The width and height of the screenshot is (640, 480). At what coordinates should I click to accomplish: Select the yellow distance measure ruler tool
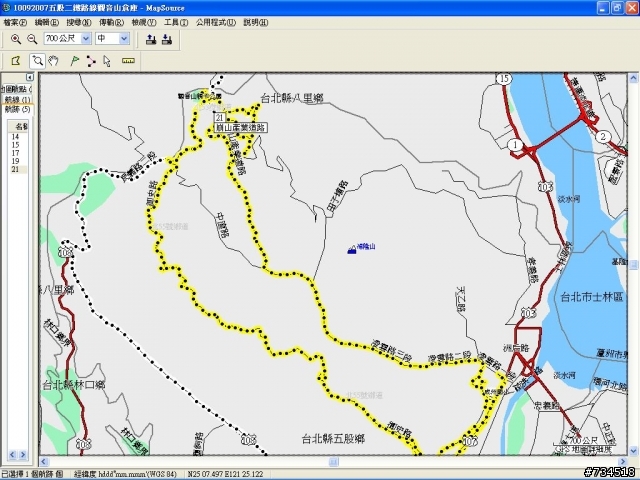pos(128,61)
